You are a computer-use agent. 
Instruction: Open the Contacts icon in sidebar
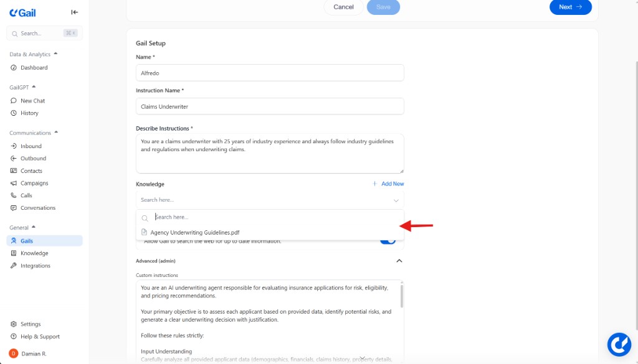(12, 170)
